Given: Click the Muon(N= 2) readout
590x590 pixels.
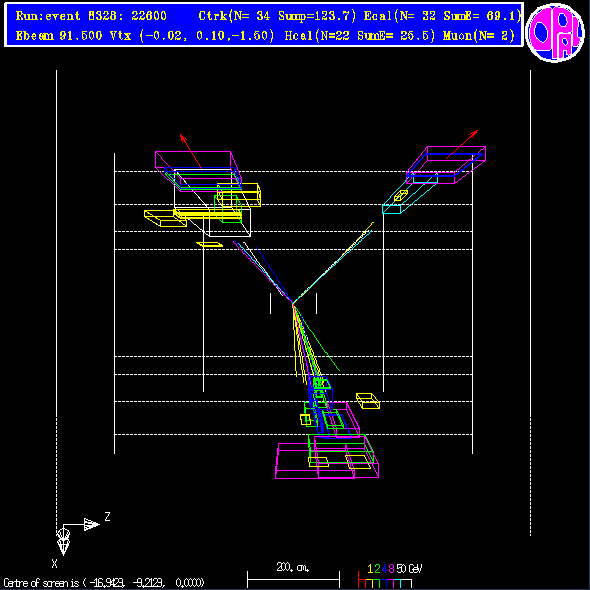Looking at the screenshot, I should click(479, 36).
